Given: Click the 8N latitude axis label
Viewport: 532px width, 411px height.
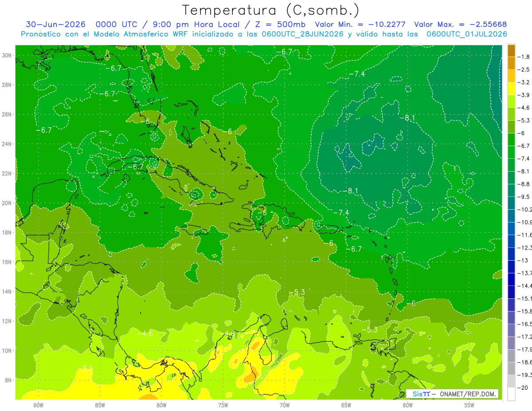Looking at the screenshot, I should [9, 380].
